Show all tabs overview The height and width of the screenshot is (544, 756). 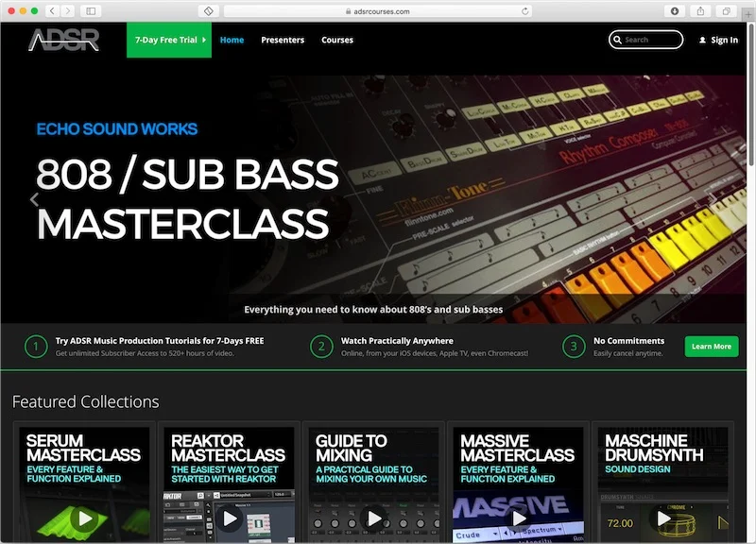726,11
